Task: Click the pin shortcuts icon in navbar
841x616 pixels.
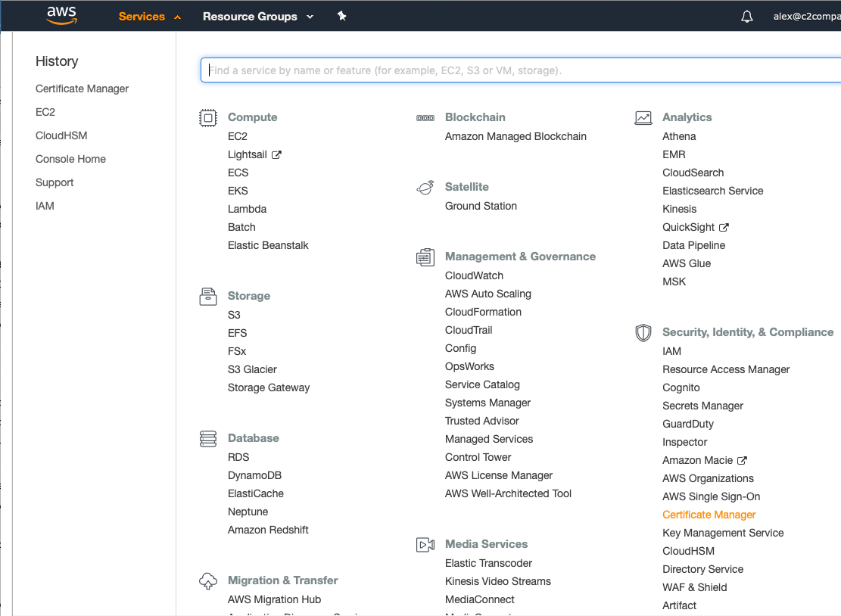Action: click(x=341, y=16)
